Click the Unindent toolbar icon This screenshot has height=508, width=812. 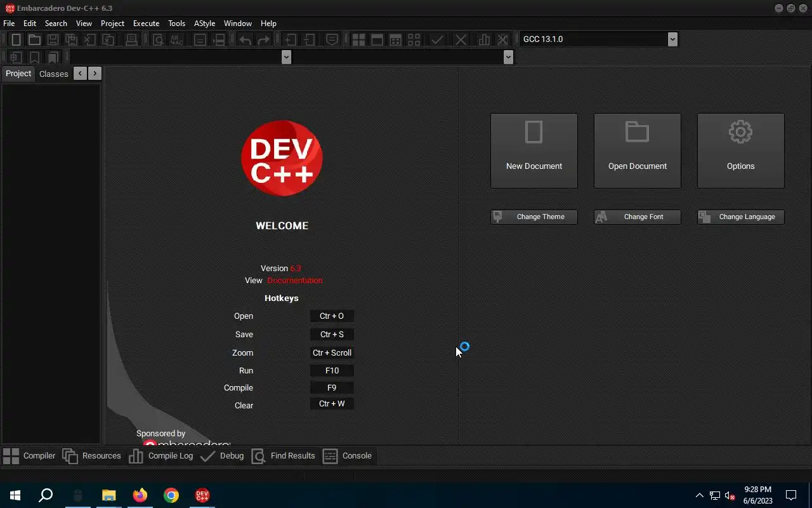(x=309, y=39)
